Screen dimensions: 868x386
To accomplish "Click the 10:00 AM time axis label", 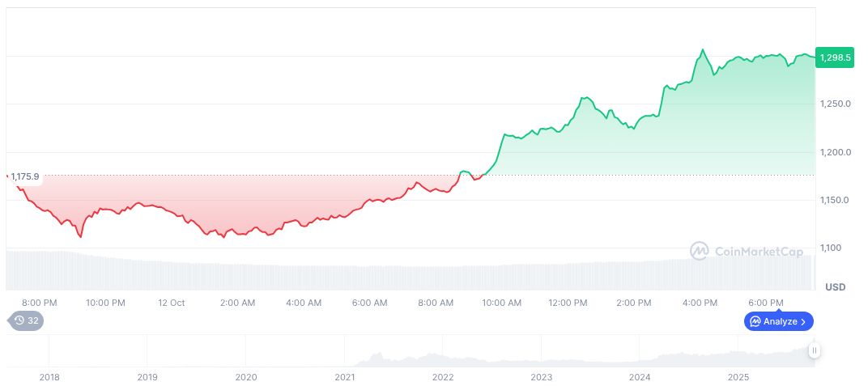I will click(x=502, y=303).
